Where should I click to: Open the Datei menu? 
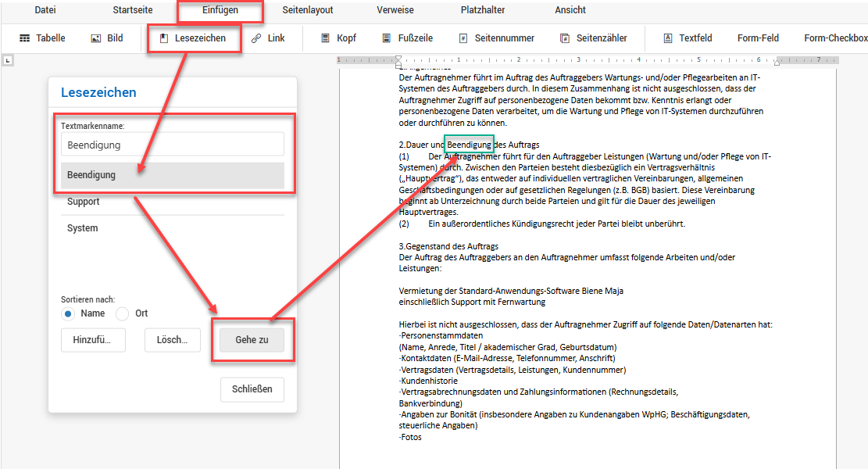coord(45,10)
